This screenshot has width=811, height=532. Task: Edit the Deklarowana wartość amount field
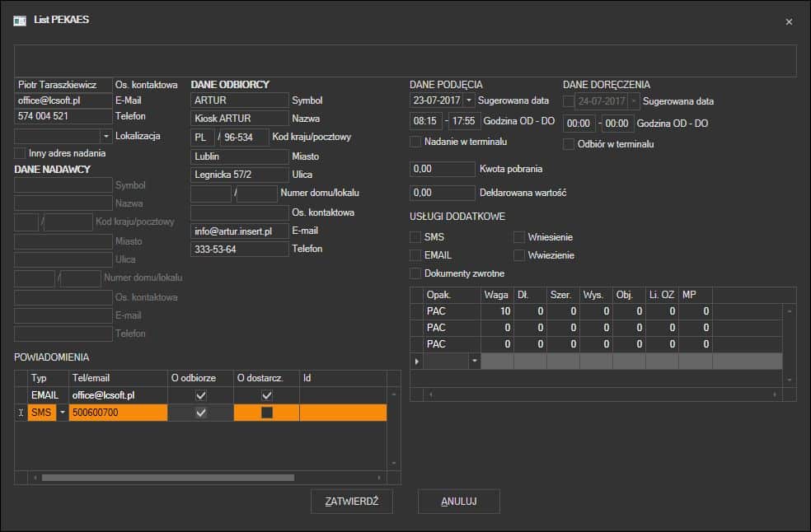[443, 193]
